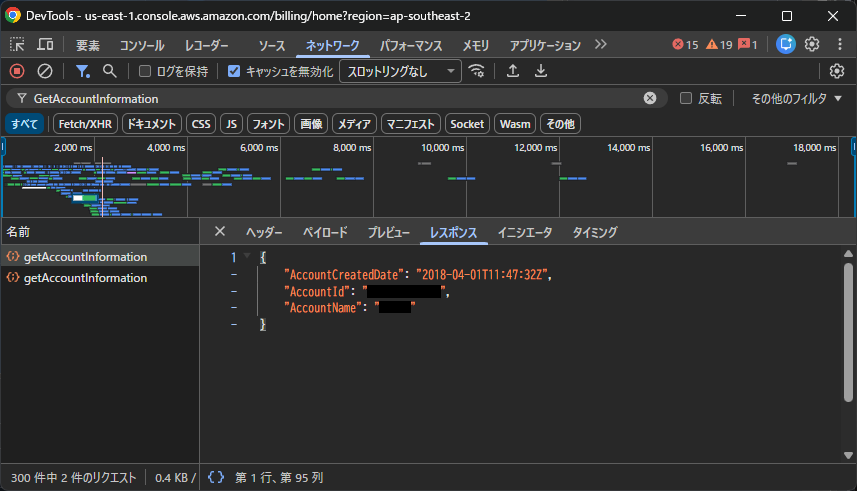This screenshot has width=857, height=491.
Task: Open DevTools settings gear in top bar
Action: 812,44
